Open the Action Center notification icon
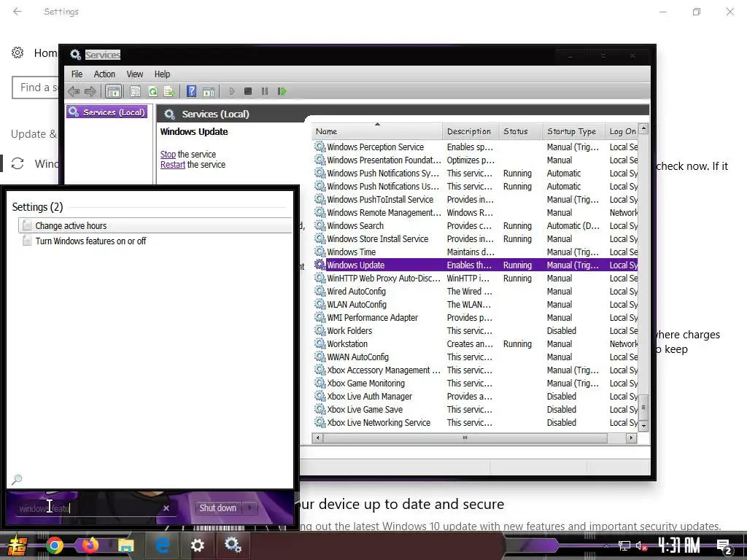Viewport: 747px width, 560px height. point(724,545)
